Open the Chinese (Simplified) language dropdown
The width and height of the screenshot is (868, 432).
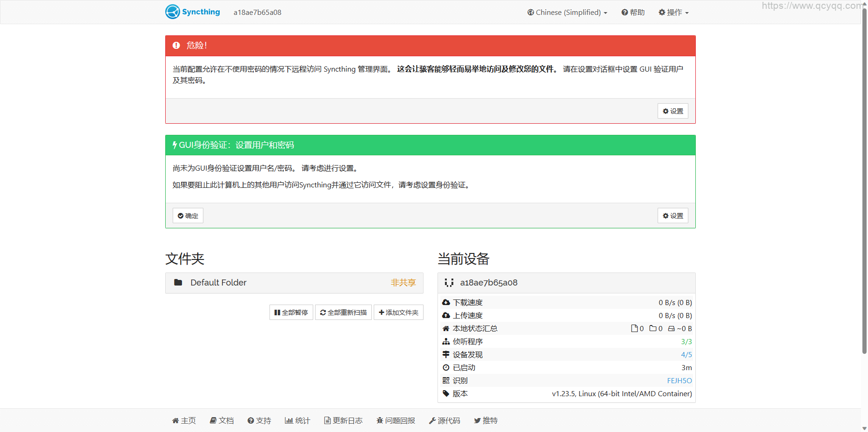567,13
